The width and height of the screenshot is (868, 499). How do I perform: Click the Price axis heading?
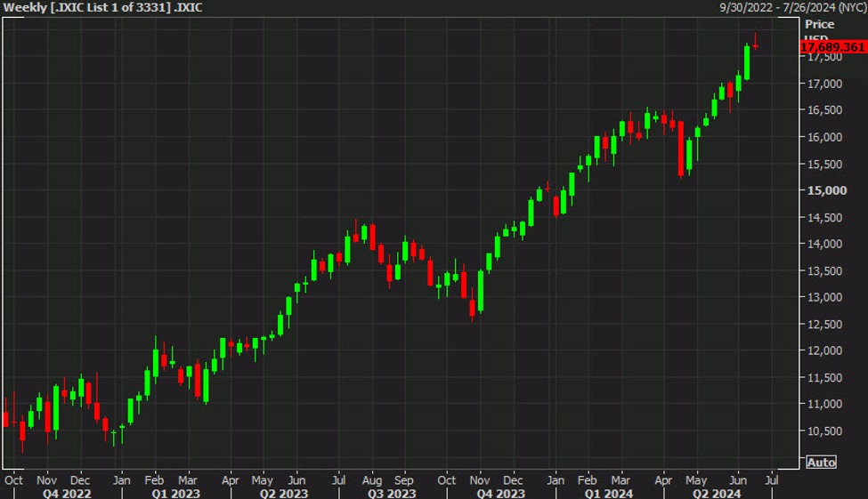[x=820, y=24]
